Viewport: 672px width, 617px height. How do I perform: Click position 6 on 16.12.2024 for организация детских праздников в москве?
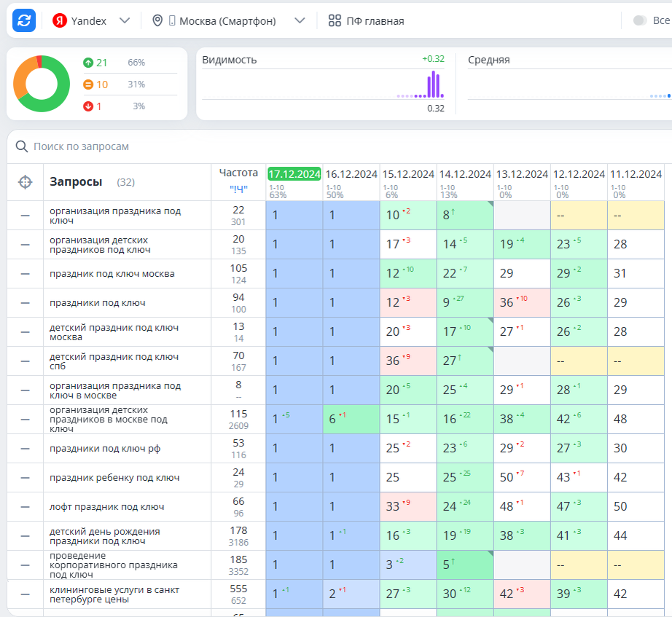332,419
